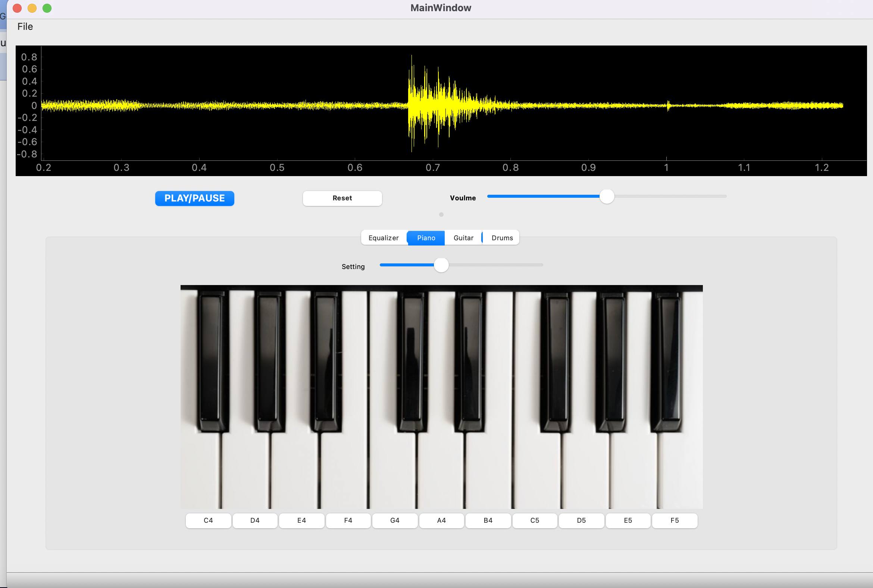Open the File menu
This screenshot has width=873, height=588.
[25, 26]
